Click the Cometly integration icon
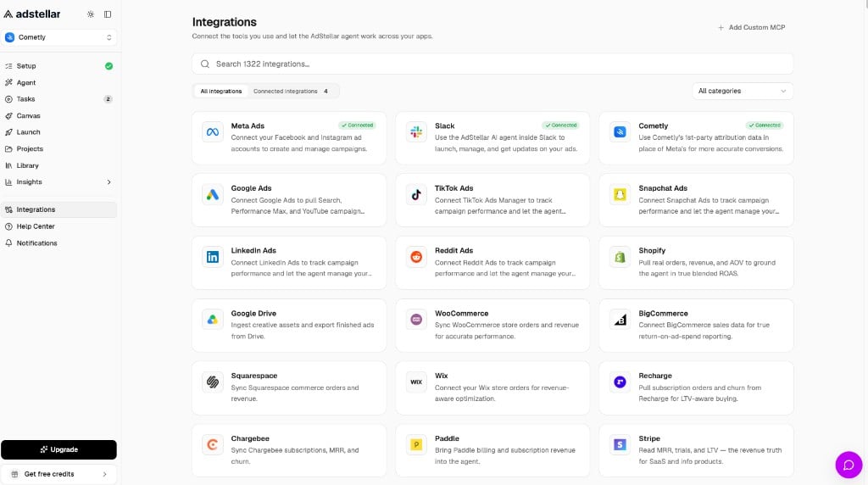Screen dimensions: 868x485 click(x=620, y=131)
